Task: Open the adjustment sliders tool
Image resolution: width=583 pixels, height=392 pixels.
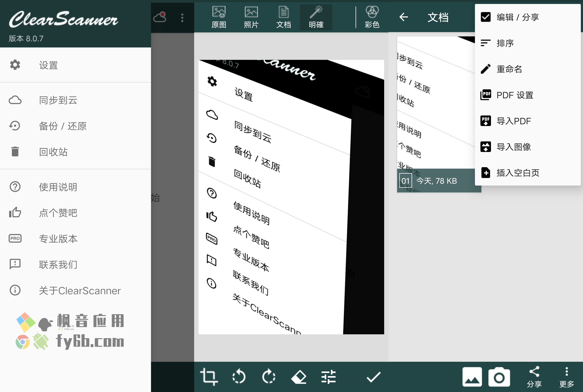Action: [329, 377]
